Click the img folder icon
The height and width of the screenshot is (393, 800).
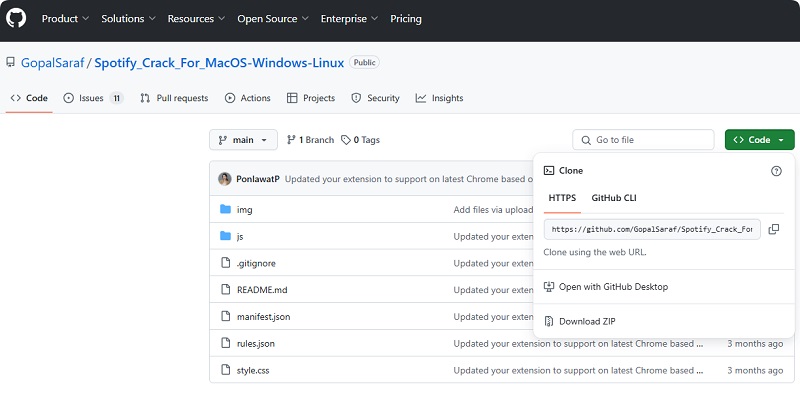[x=226, y=209]
